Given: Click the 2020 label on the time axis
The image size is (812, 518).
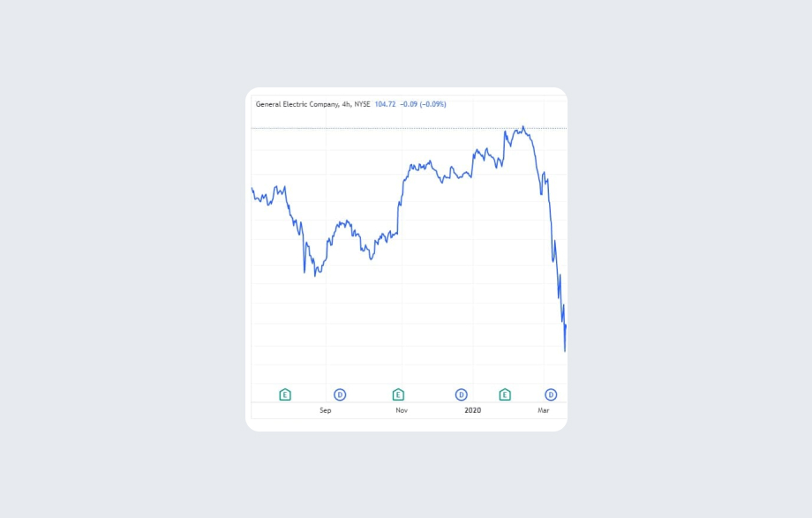Looking at the screenshot, I should coord(473,410).
